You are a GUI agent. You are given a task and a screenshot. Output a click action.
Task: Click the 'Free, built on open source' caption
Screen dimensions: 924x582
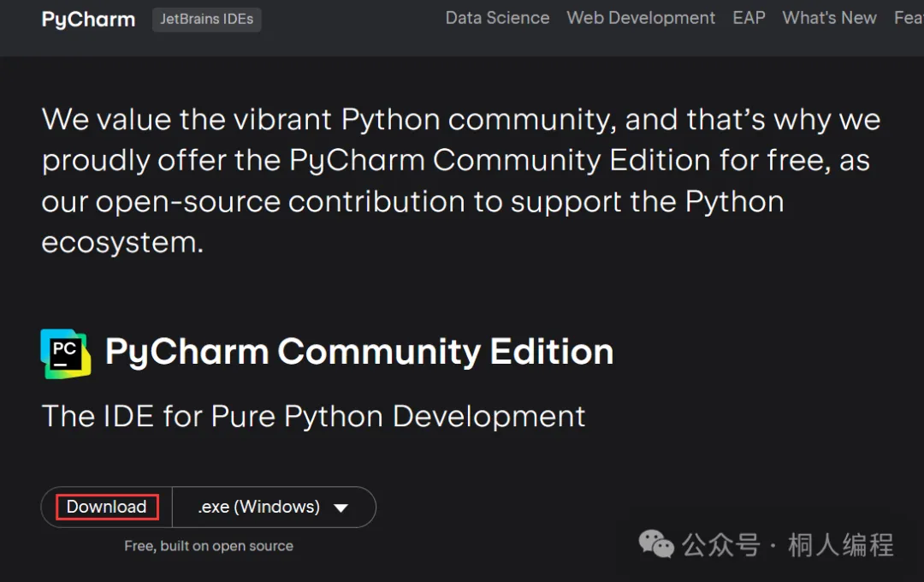(209, 546)
